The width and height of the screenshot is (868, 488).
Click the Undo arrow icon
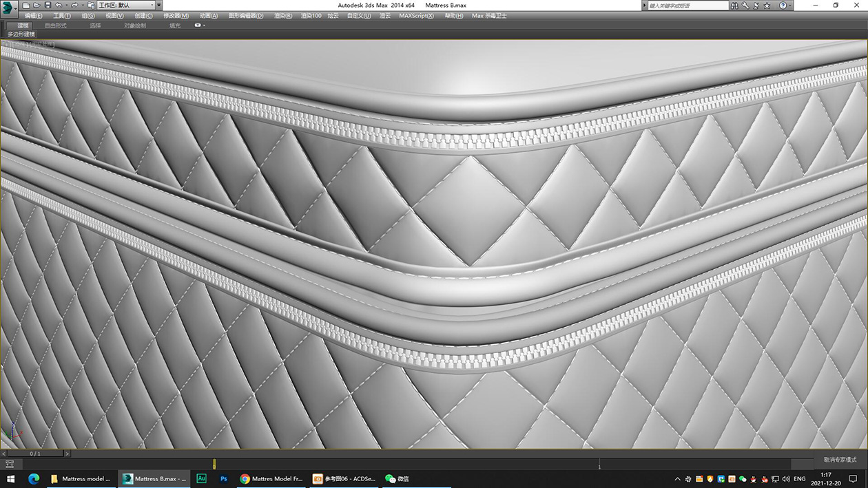pyautogui.click(x=59, y=6)
